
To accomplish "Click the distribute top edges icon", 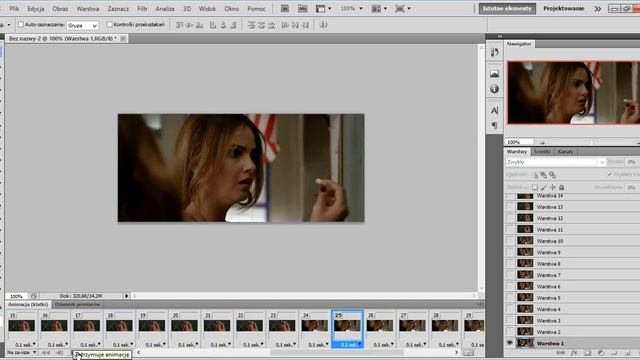I will coord(251,25).
